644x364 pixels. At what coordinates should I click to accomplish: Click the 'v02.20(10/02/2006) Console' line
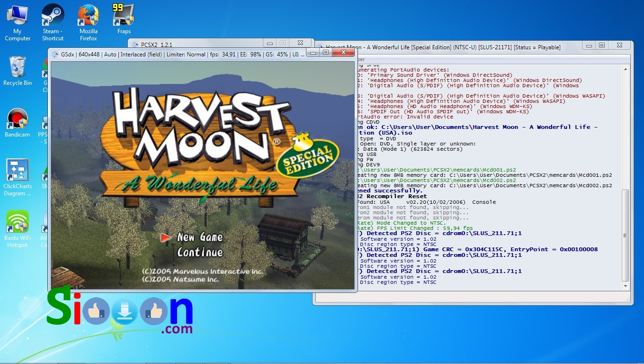pos(426,202)
